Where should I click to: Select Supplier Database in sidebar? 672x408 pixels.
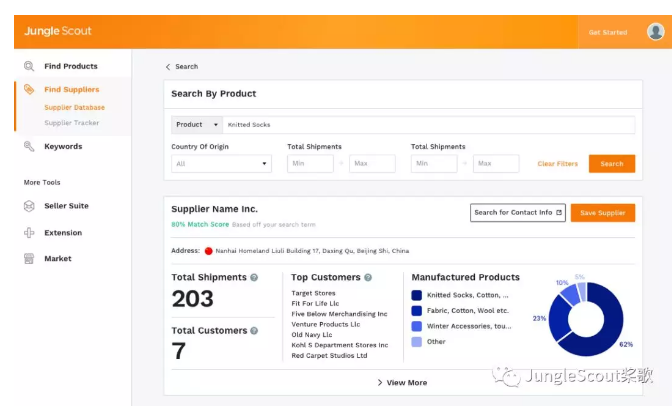[x=74, y=107]
